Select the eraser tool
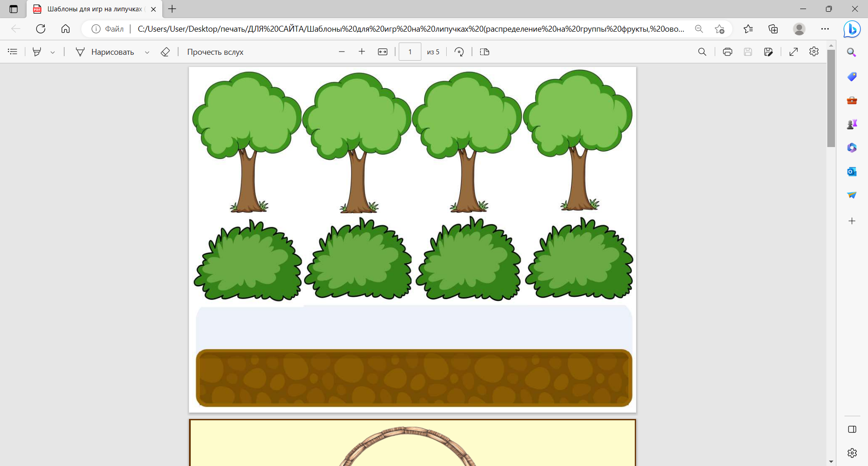Image resolution: width=868 pixels, height=466 pixels. click(165, 52)
